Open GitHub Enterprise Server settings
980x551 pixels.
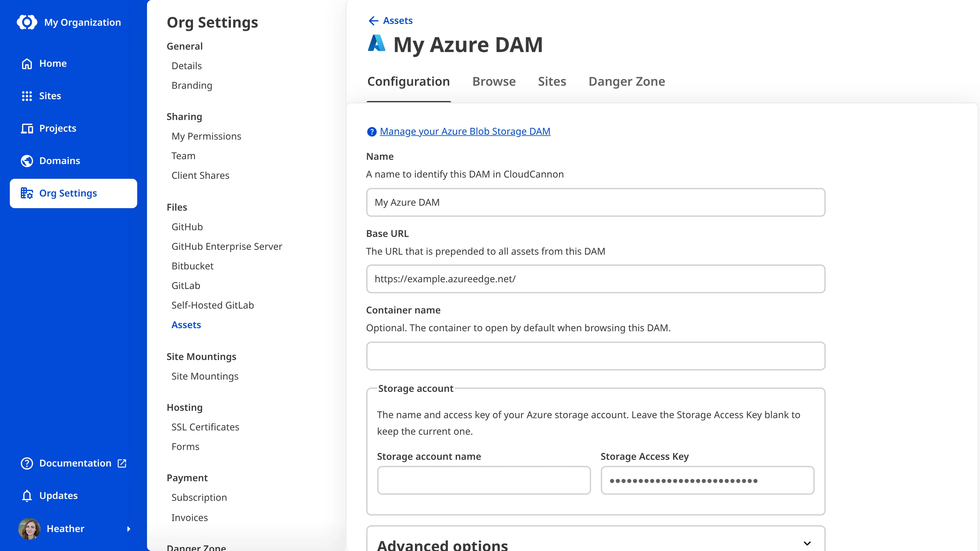[x=227, y=246]
